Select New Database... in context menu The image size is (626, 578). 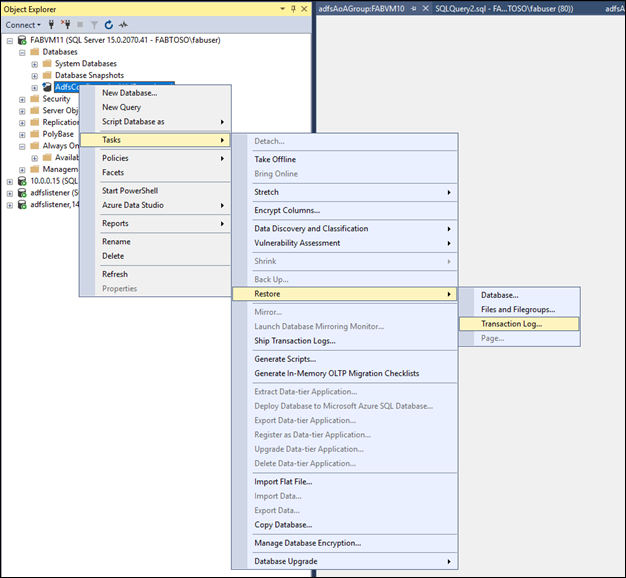(155, 93)
